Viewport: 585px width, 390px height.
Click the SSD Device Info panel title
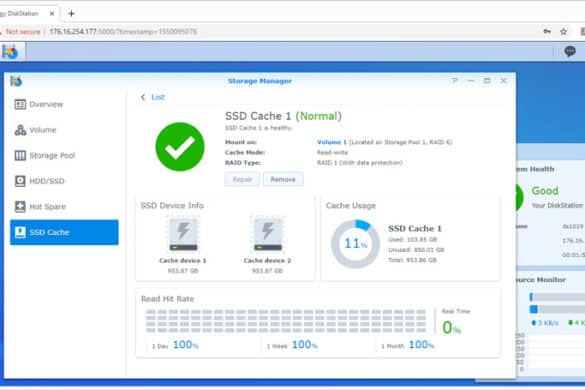click(x=172, y=206)
